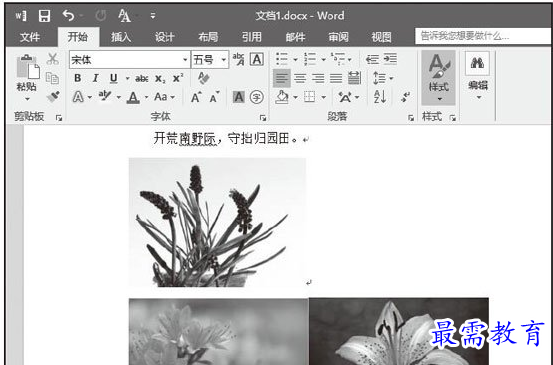Toggle italic formatting

click(95, 78)
